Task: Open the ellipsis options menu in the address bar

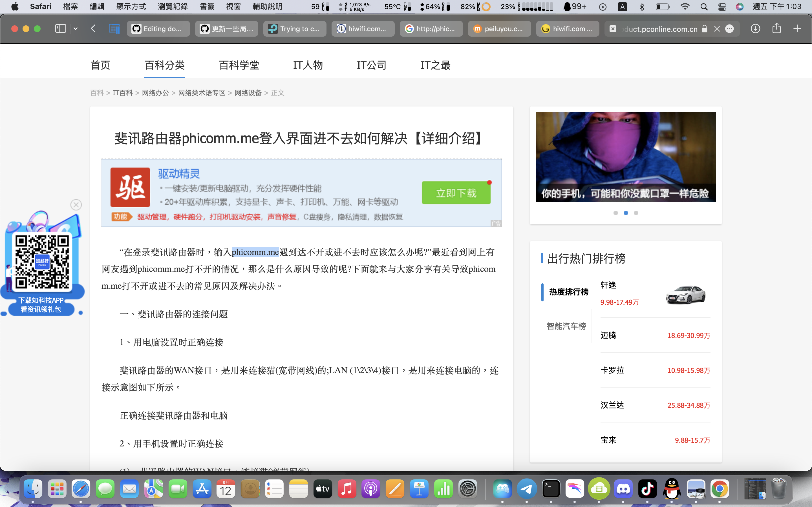Action: (730, 29)
